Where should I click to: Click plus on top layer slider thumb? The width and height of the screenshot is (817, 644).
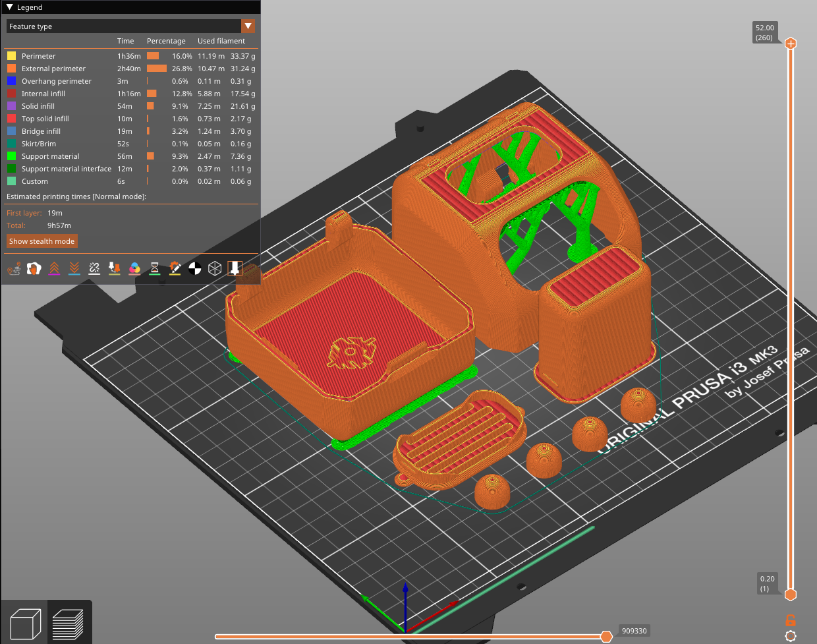[x=791, y=44]
